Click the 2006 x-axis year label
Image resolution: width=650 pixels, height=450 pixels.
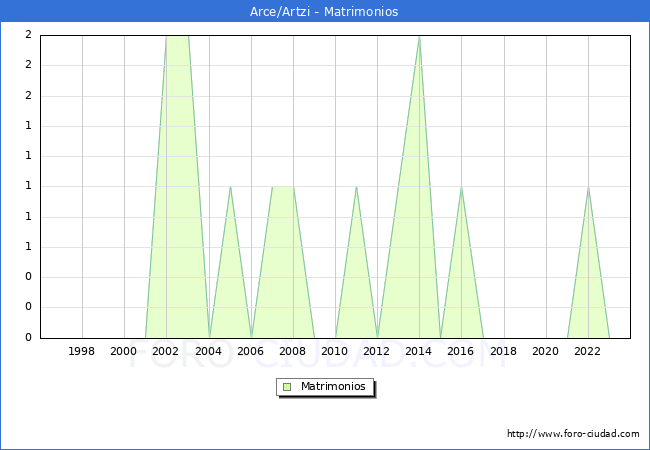(x=250, y=351)
